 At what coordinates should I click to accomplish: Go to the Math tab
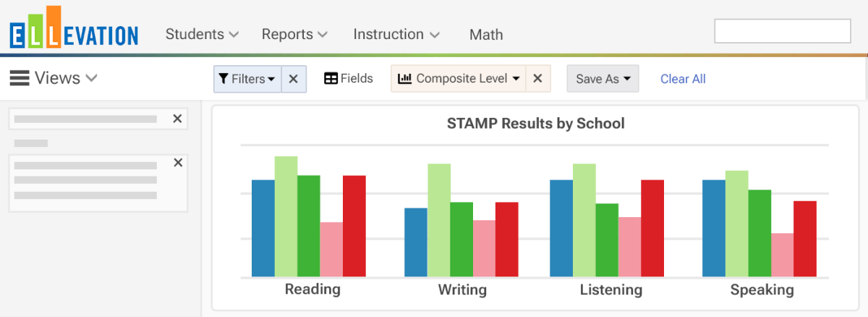tap(486, 35)
